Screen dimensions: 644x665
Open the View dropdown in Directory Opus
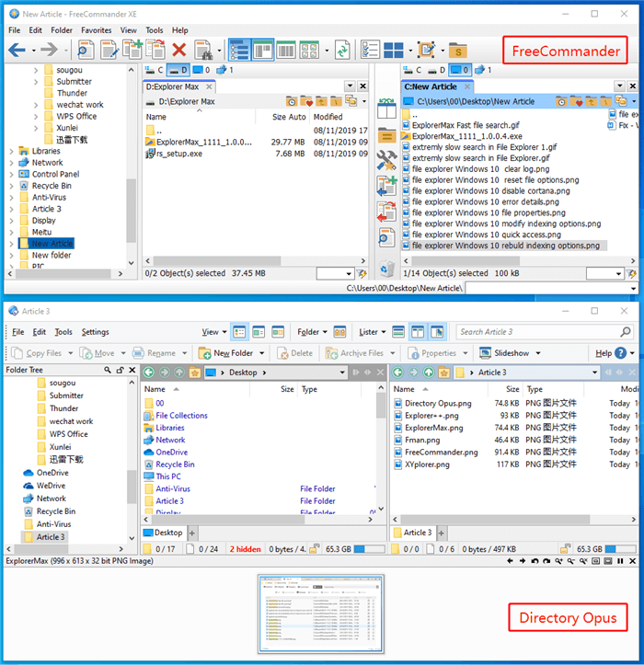[213, 332]
